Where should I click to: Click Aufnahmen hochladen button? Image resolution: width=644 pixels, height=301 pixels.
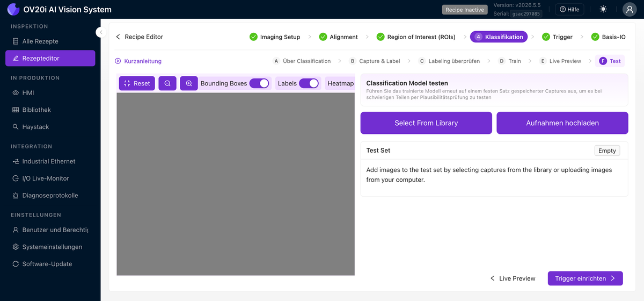562,123
